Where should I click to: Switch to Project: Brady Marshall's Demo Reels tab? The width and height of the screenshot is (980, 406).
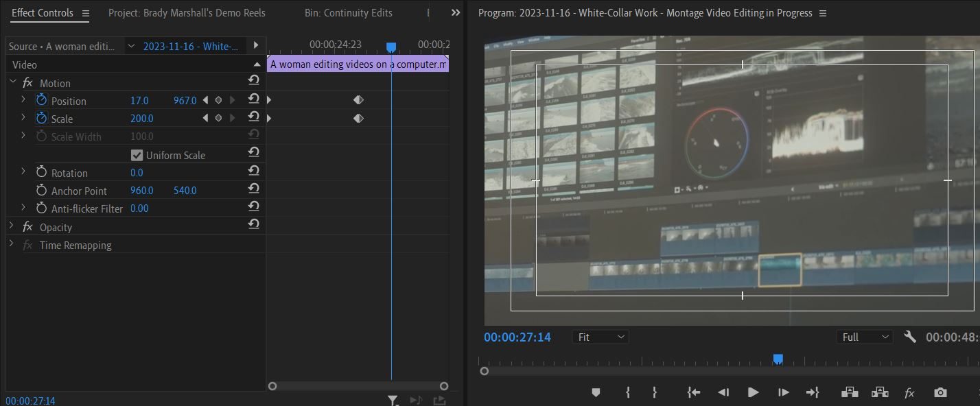(187, 13)
